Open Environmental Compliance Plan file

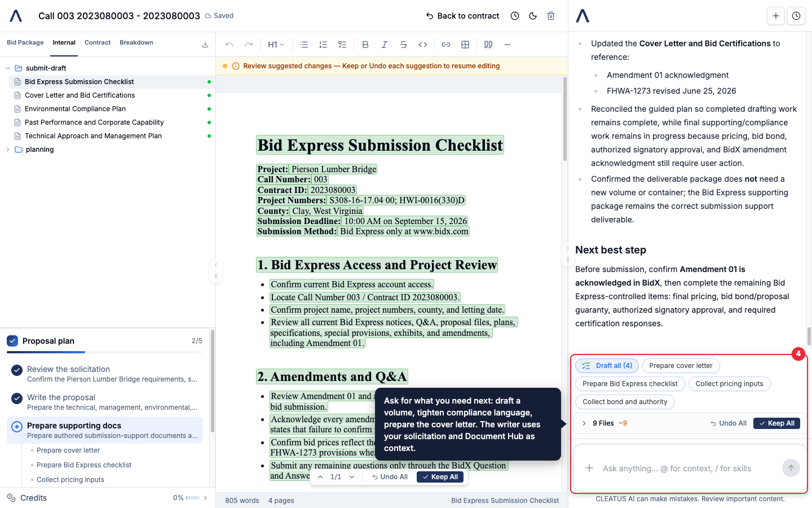(x=111, y=109)
